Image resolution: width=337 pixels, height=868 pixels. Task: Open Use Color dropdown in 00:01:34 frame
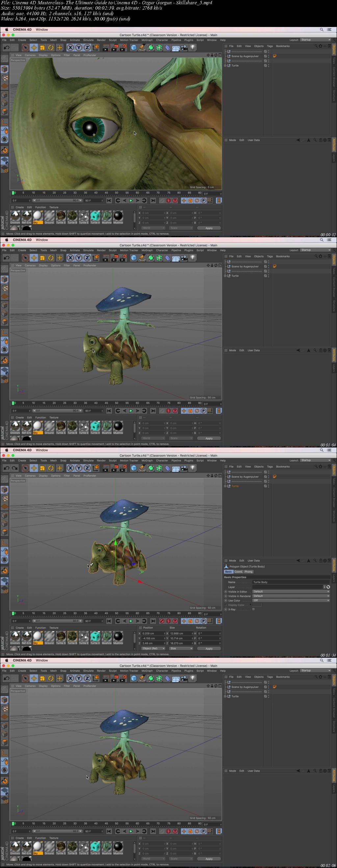pyautogui.click(x=291, y=600)
